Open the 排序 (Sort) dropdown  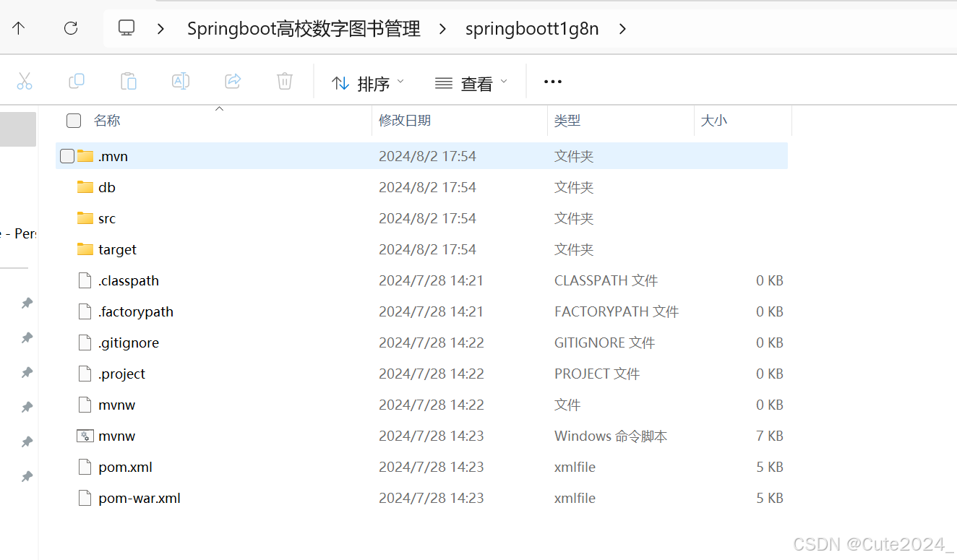367,82
